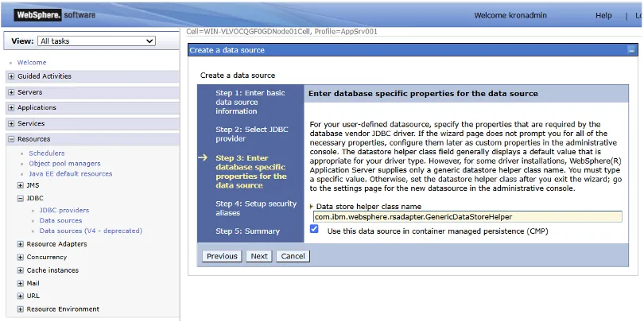
Task: Uncheck container managed persistence (CMP) checkbox
Action: coord(314,229)
